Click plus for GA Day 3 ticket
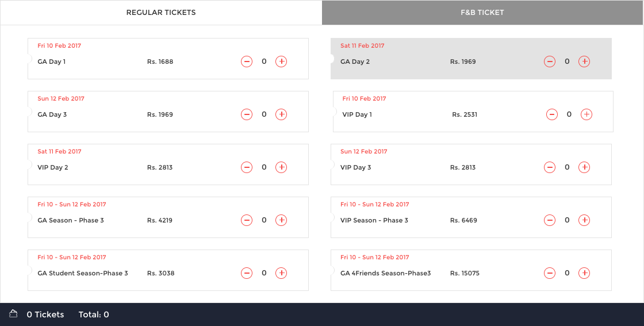The height and width of the screenshot is (326, 644). pos(281,114)
